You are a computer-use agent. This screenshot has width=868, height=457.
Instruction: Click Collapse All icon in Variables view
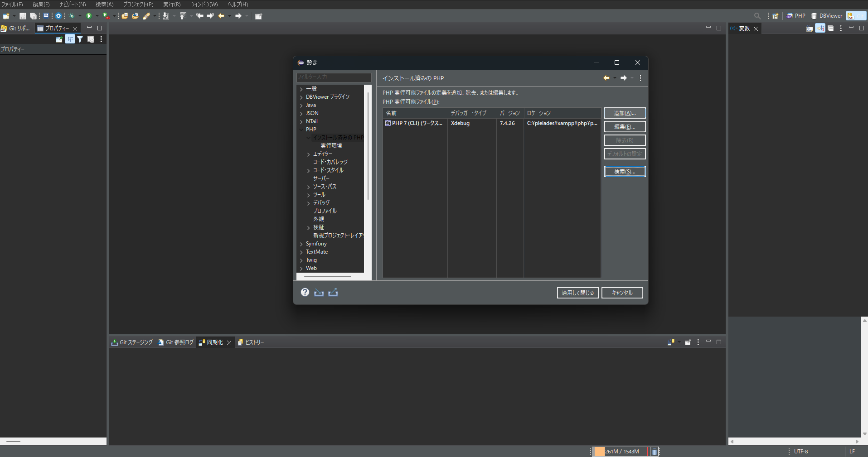[830, 28]
